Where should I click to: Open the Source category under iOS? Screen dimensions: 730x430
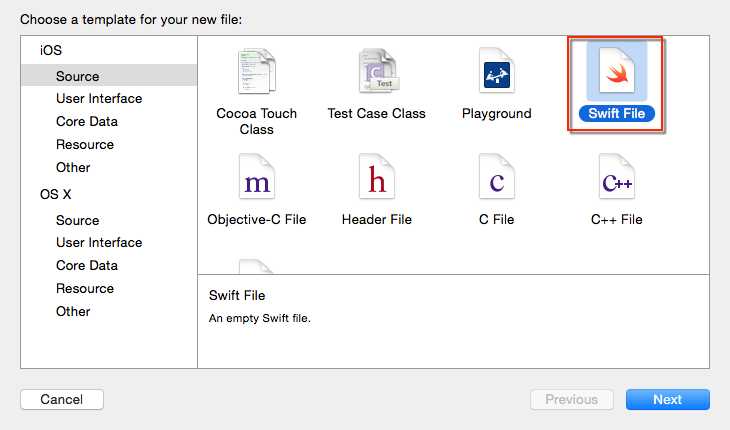[x=109, y=76]
